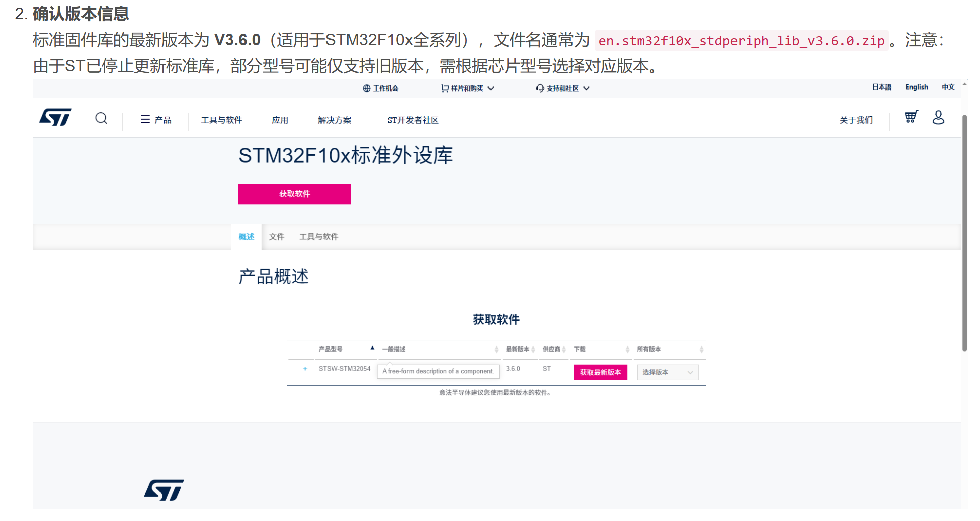Click the STM32F10x标准外设库 page title
This screenshot has height=521, width=980.
(346, 155)
